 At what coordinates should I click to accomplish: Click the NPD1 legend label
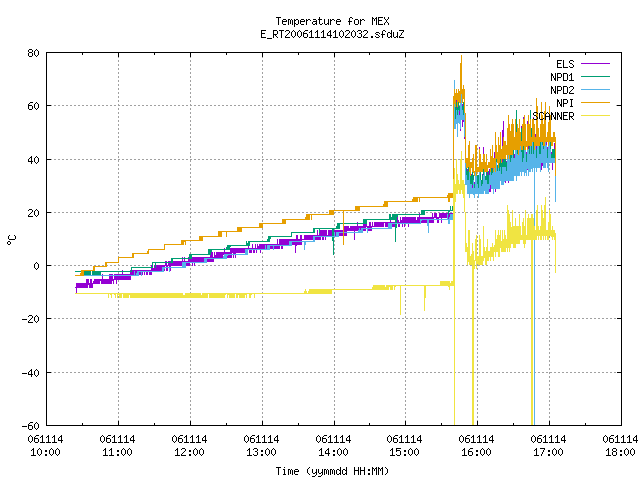coord(562,77)
